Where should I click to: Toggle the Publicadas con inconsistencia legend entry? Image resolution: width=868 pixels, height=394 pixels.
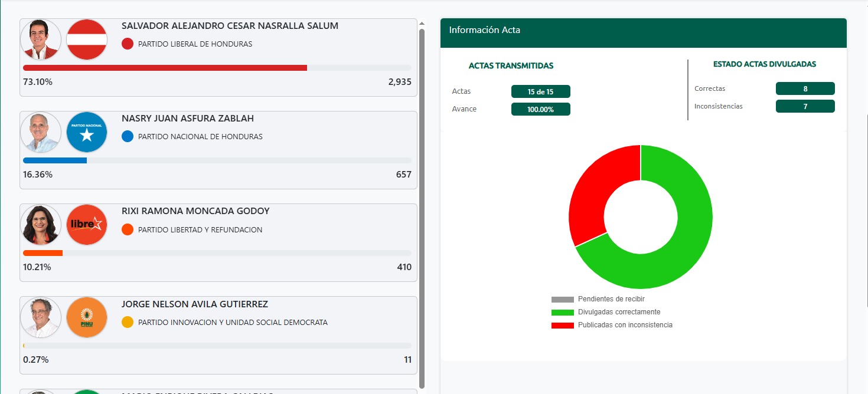click(612, 325)
